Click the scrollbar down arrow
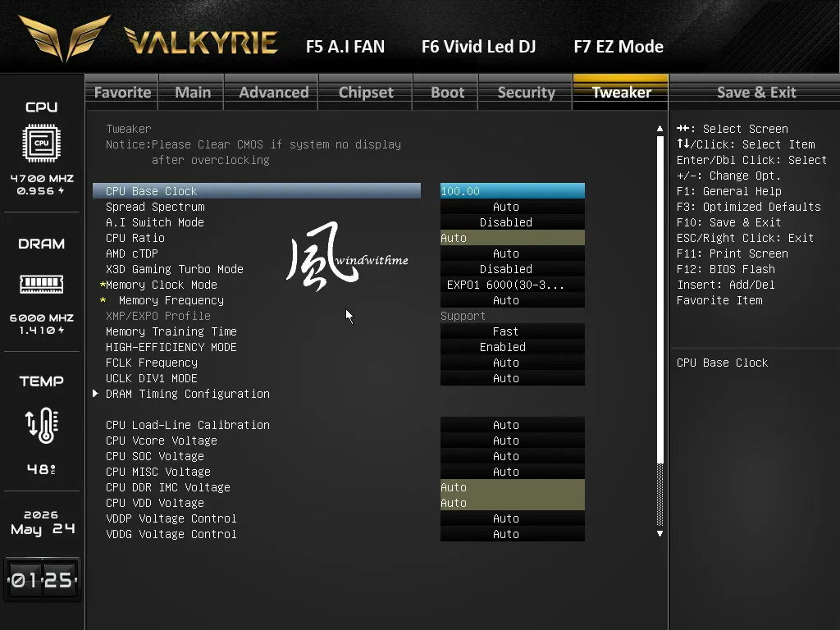The image size is (840, 630). pyautogui.click(x=660, y=533)
